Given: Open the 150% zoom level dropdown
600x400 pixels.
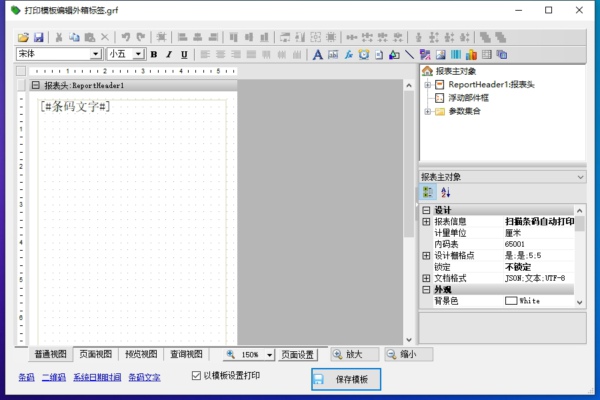Looking at the screenshot, I should pyautogui.click(x=269, y=355).
